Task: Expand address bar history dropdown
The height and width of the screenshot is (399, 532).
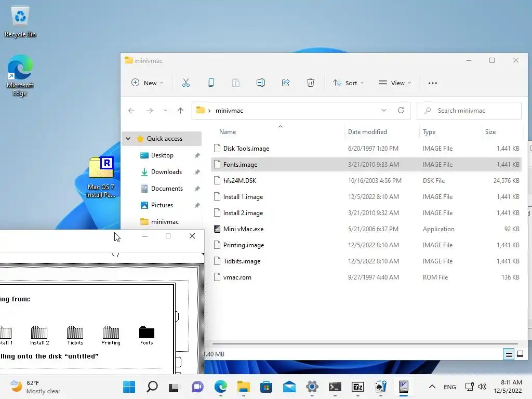Action: [384, 110]
